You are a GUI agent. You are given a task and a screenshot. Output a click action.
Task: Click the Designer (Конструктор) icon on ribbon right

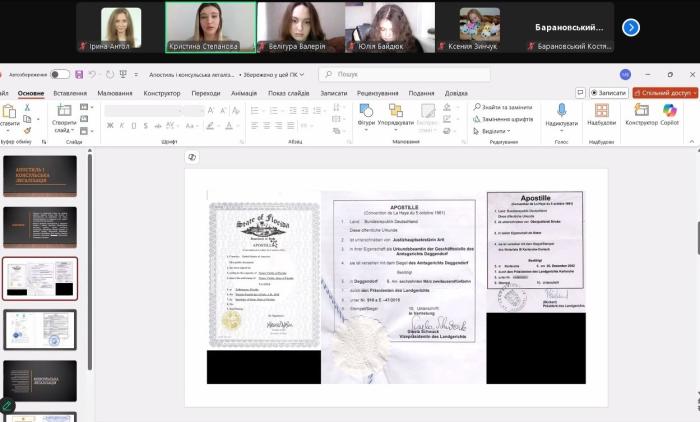tap(641, 110)
